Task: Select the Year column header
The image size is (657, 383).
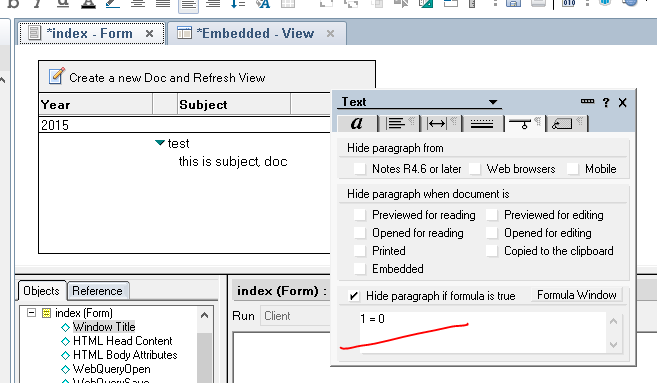Action: [96, 104]
